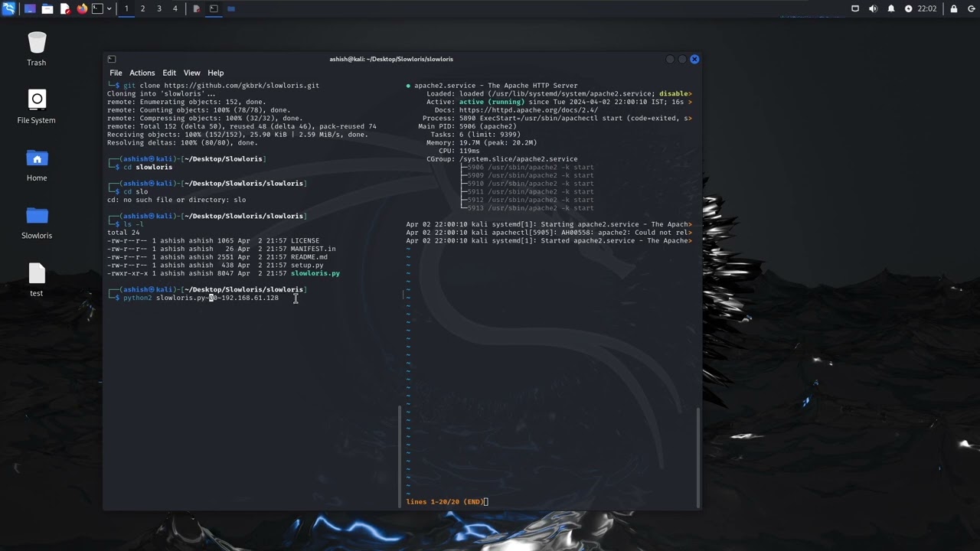Launch the text editor panel icon
This screenshot has width=980, height=551.
[65, 8]
